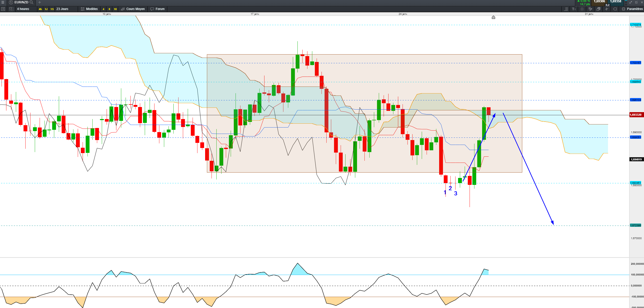Viewport: 644px width, 308px height.
Task: Click the 1,710374 price level label
Action: [x=636, y=25]
